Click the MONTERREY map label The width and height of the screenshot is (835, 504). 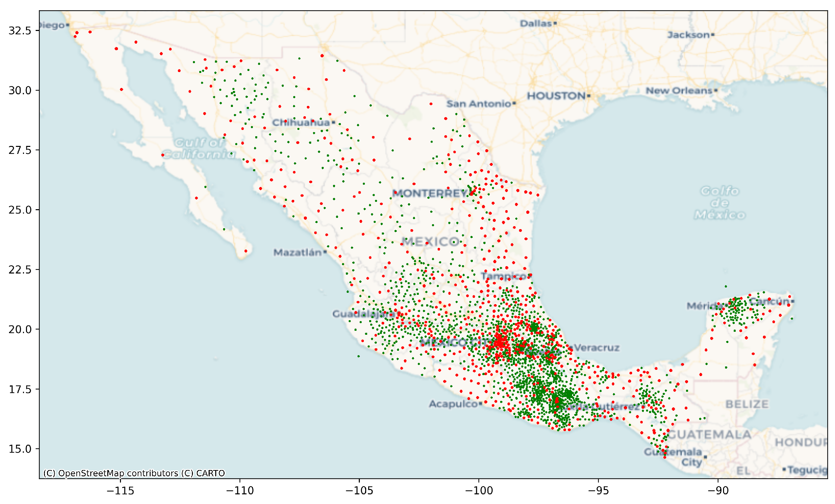point(430,194)
